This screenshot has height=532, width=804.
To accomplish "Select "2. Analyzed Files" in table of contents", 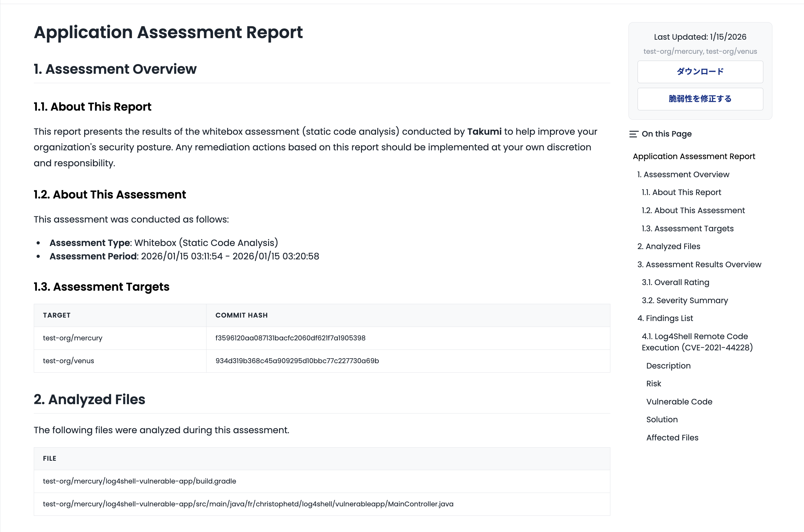I will (669, 246).
